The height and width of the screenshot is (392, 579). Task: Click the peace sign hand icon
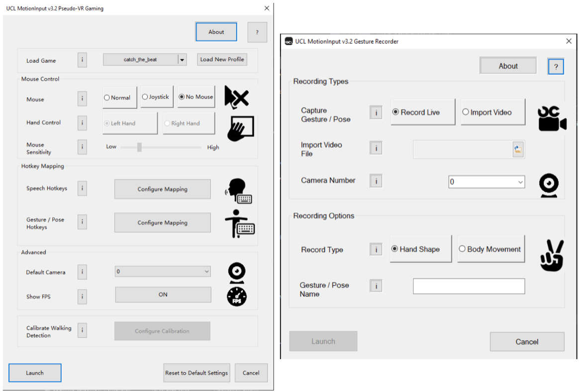tap(551, 256)
